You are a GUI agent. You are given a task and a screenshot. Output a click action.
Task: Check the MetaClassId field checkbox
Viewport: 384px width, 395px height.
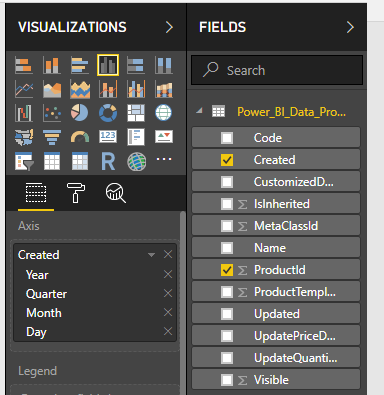tap(227, 226)
